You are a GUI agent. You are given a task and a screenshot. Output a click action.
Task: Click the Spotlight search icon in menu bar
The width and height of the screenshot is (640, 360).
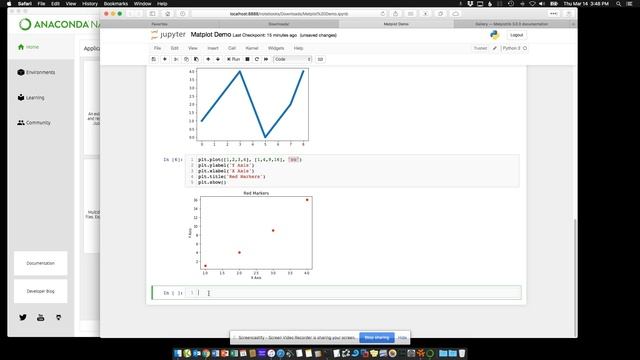tap(619, 4)
